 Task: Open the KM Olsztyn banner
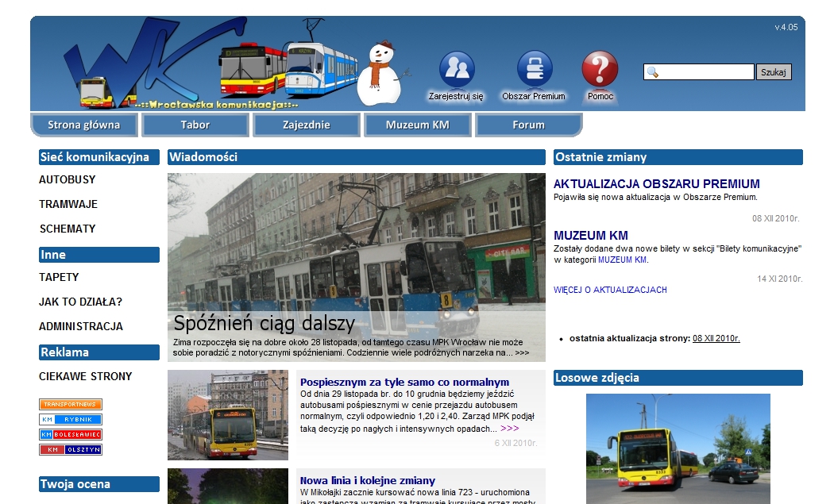click(70, 450)
